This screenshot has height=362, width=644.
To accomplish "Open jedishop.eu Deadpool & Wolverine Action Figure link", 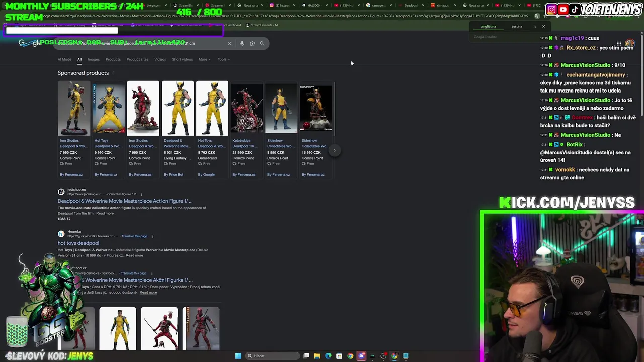I will 125,201.
